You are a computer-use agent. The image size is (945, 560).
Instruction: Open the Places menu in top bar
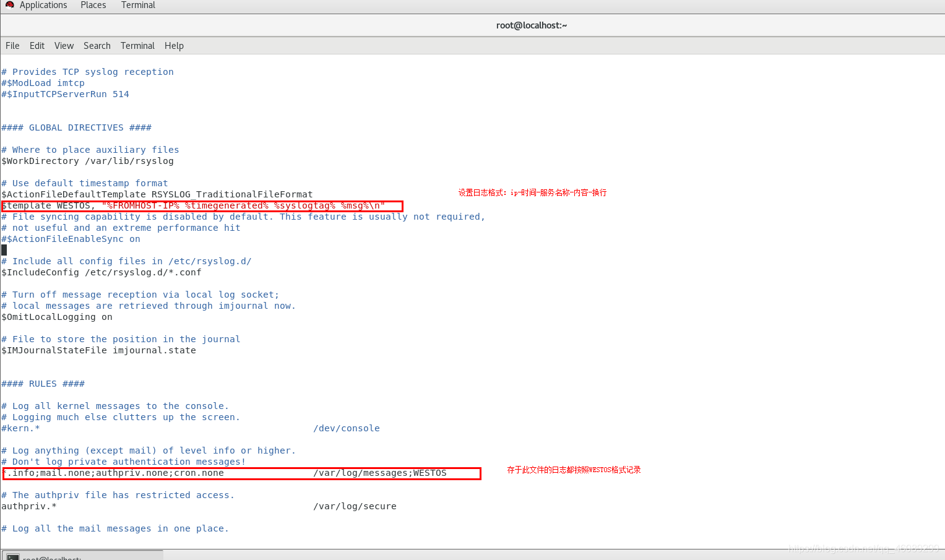click(x=93, y=5)
